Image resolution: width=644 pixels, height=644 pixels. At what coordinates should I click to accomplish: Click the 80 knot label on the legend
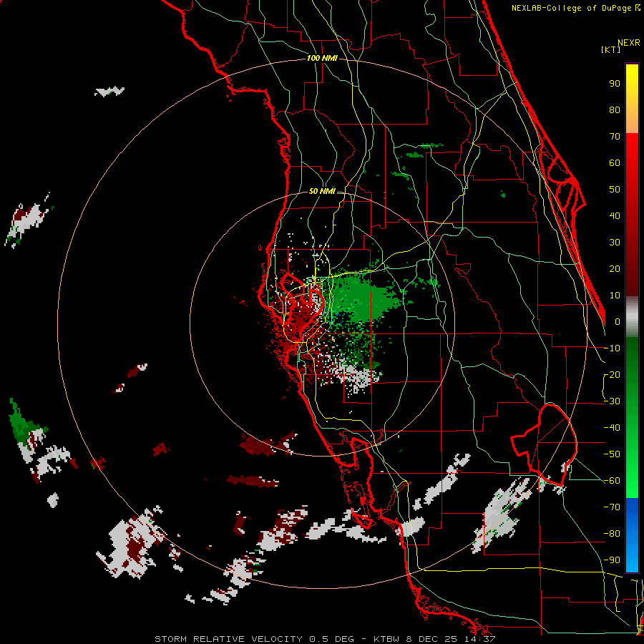tap(615, 109)
